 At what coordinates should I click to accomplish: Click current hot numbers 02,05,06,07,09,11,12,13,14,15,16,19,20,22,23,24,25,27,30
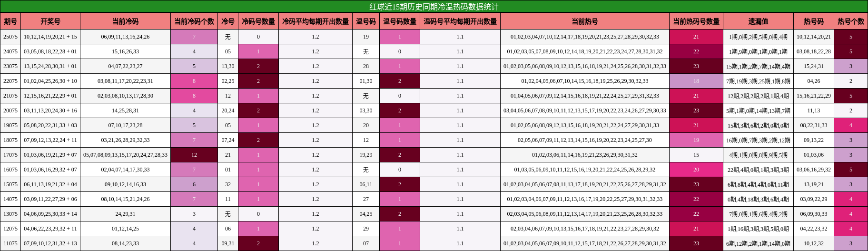tap(585, 140)
